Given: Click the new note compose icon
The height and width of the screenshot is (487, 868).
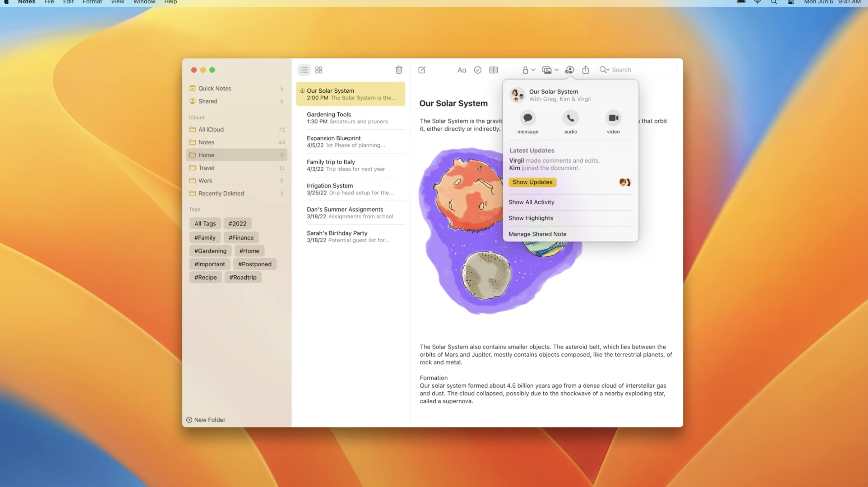Looking at the screenshot, I should [x=422, y=70].
